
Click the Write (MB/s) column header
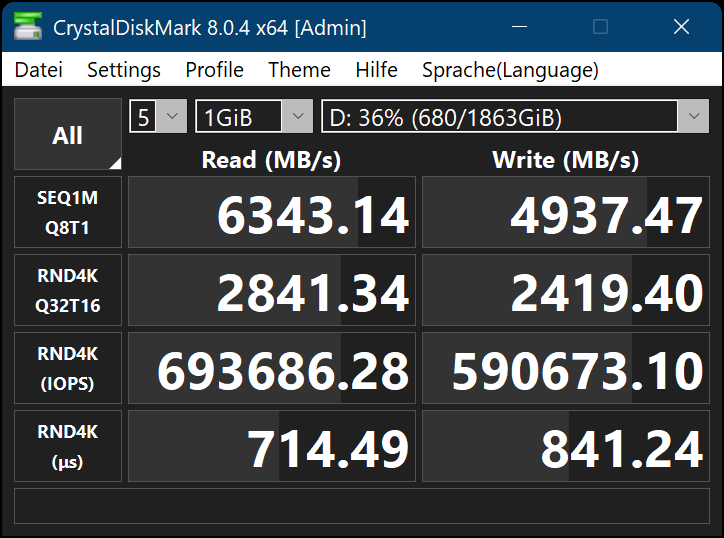pyautogui.click(x=566, y=160)
